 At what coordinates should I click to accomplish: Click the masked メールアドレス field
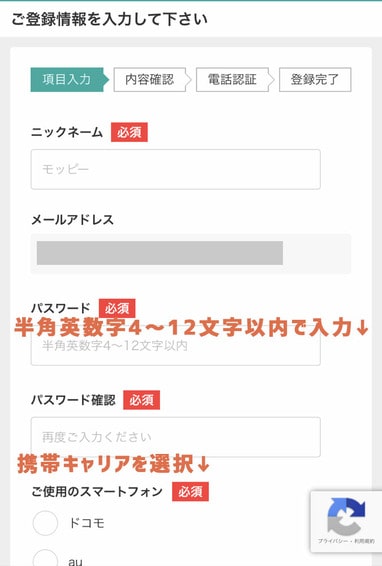coord(191,253)
